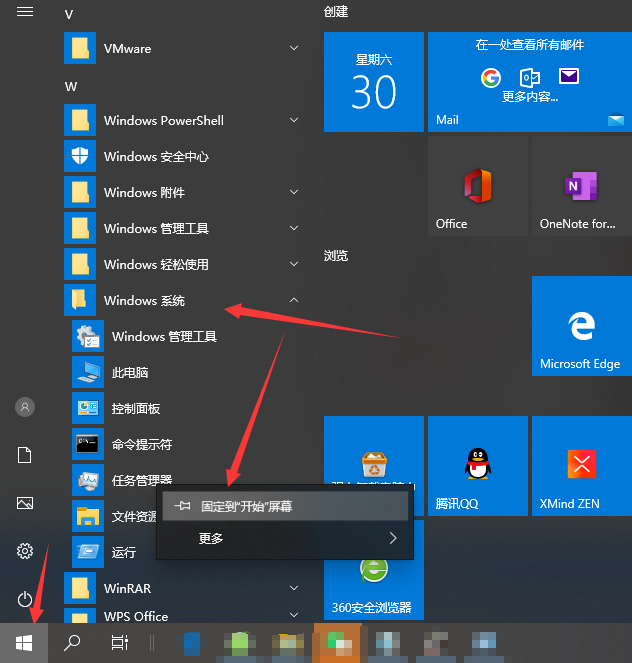632x663 pixels.
Task: Click the Windows PowerShell folder label
Action: [x=164, y=121]
